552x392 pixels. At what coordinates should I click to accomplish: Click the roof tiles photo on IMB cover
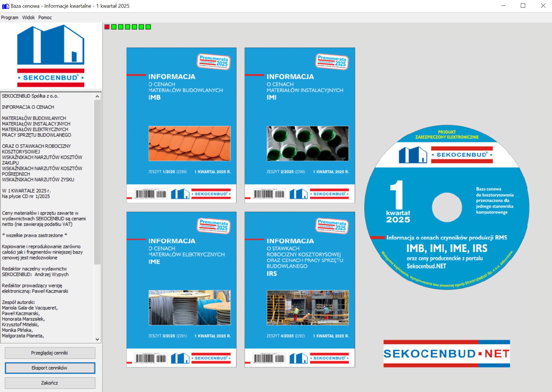click(189, 143)
